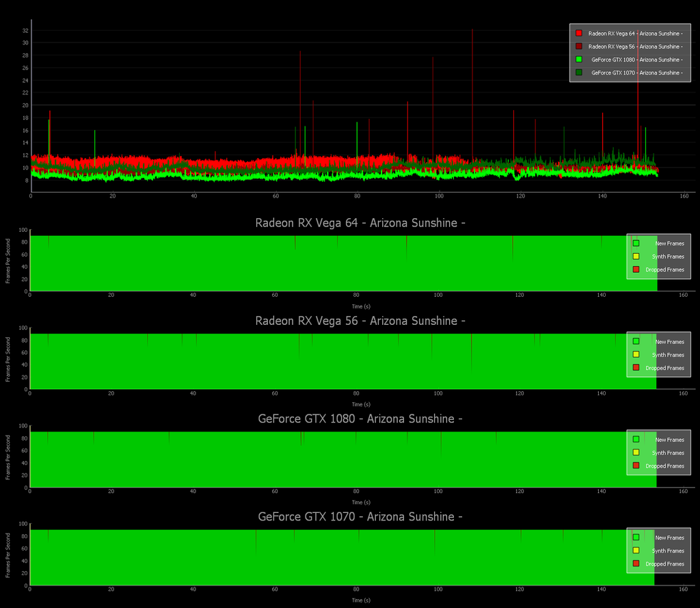Click the 8 tick on frame time y-axis
This screenshot has height=608, width=700.
27,181
